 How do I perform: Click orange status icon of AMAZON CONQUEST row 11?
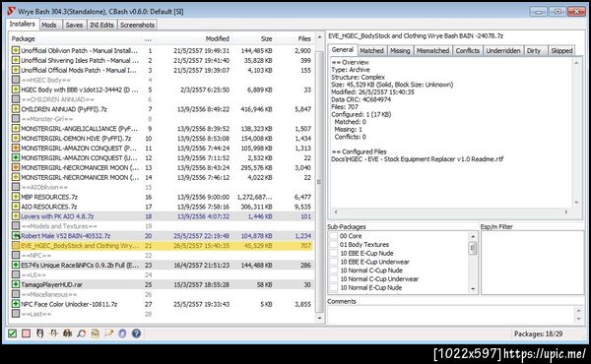point(16,148)
